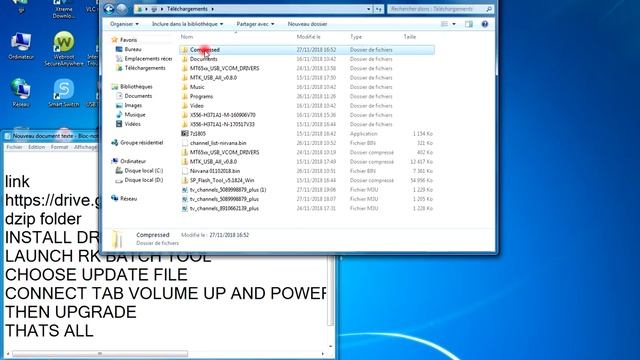The width and height of the screenshot is (640, 360).
Task: Click the Explorer search field
Action: coord(440,9)
